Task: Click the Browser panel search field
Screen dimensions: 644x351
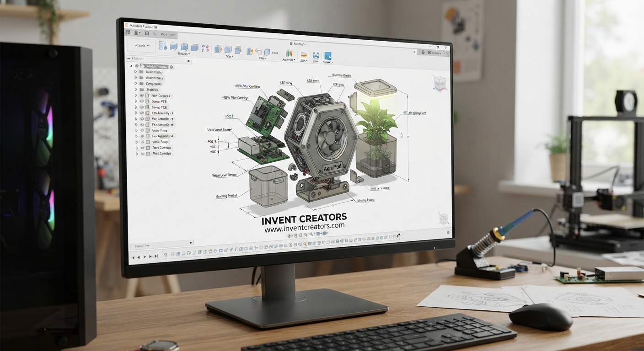Action: [x=159, y=59]
